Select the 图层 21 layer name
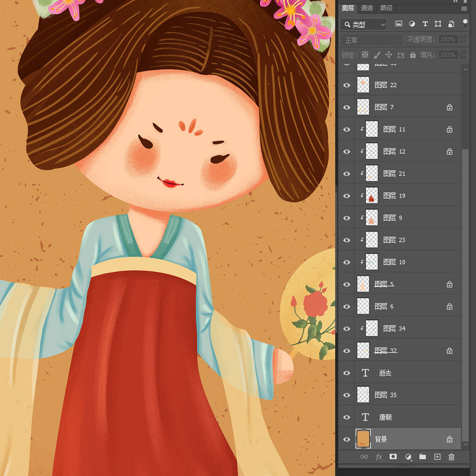Viewport: 476px width, 476px height. coord(394,173)
